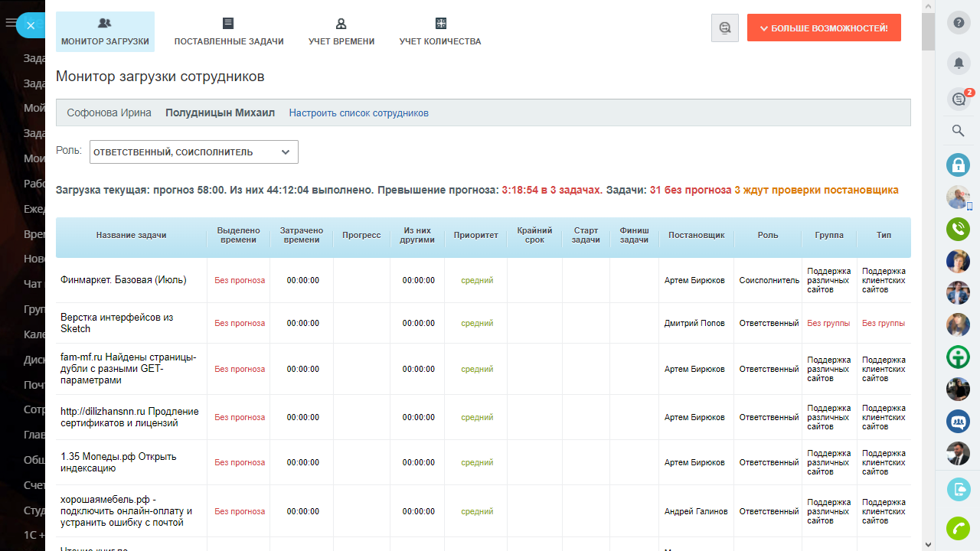Open task Верстка интерфейсов из Sketch
The height and width of the screenshot is (551, 980).
[116, 323]
